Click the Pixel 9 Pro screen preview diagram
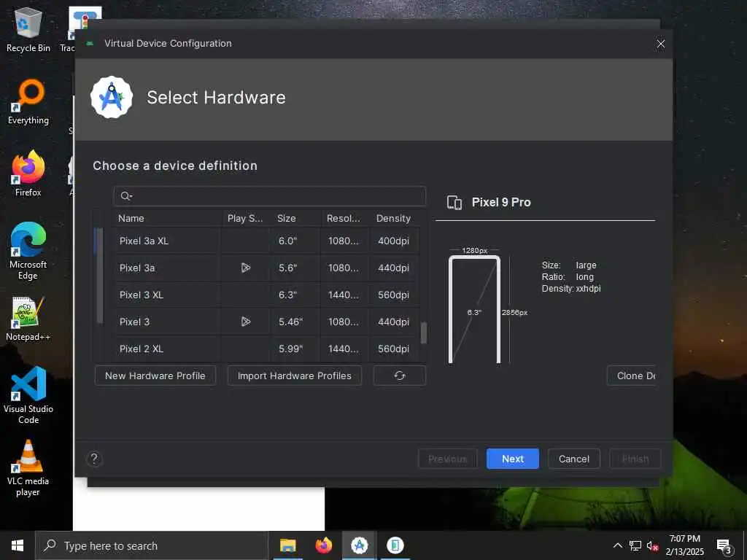747x560 pixels. (x=474, y=310)
